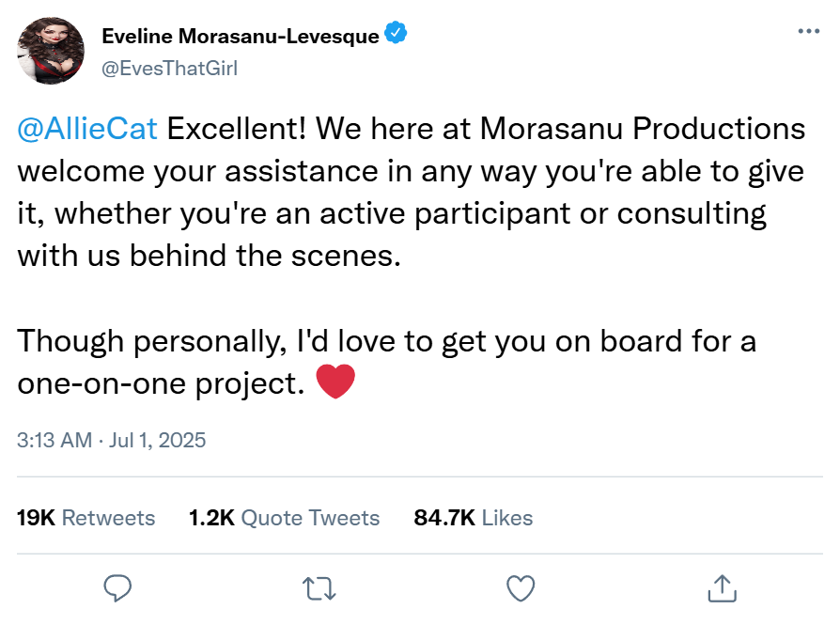
Task: Click the "one-on-one project" text
Action: pyautogui.click(x=160, y=383)
